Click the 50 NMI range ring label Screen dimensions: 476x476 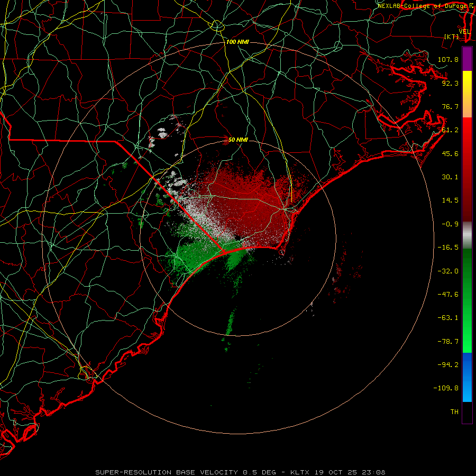pos(238,140)
